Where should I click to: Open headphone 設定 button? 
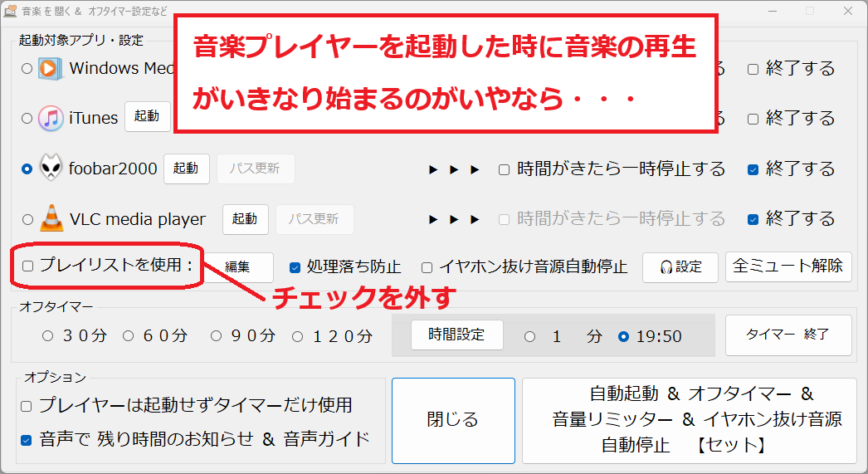point(680,267)
